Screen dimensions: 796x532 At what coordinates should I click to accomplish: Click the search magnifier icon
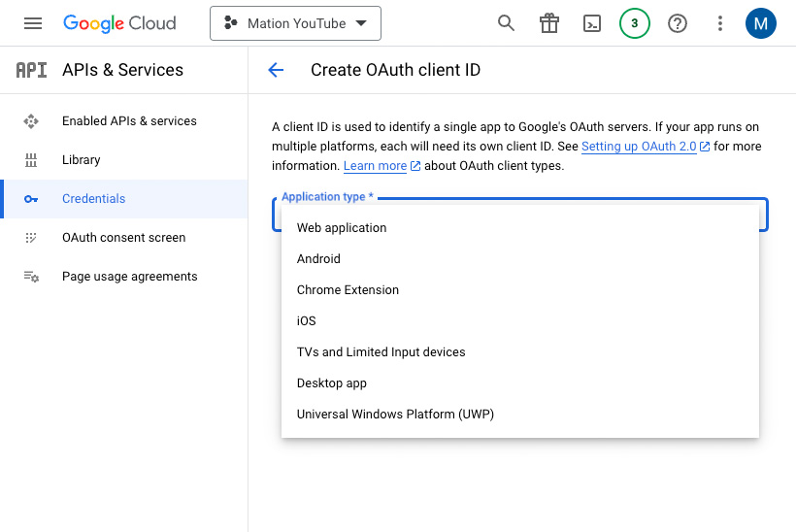pyautogui.click(x=506, y=23)
